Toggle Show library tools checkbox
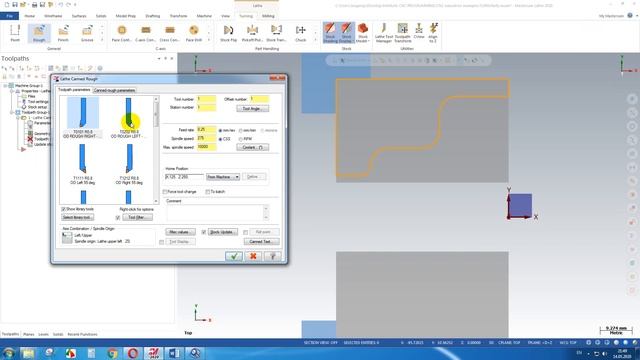This screenshot has width=640, height=360. tap(63, 209)
